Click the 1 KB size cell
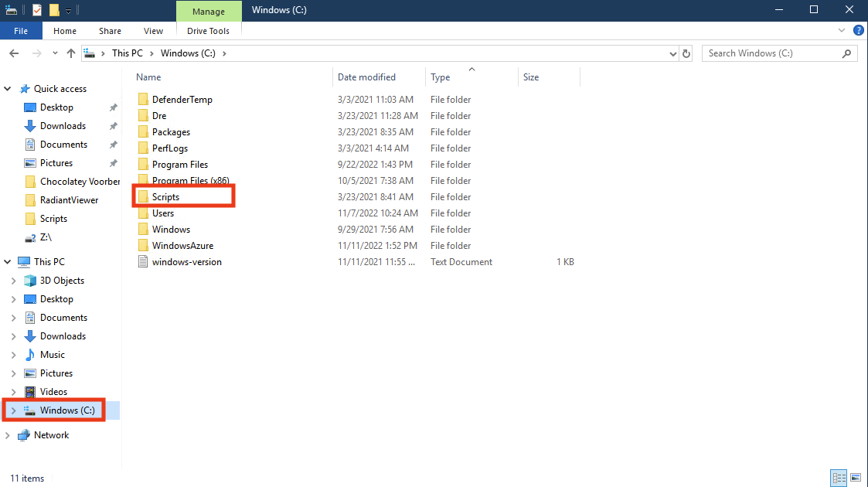868x487 pixels. point(565,262)
